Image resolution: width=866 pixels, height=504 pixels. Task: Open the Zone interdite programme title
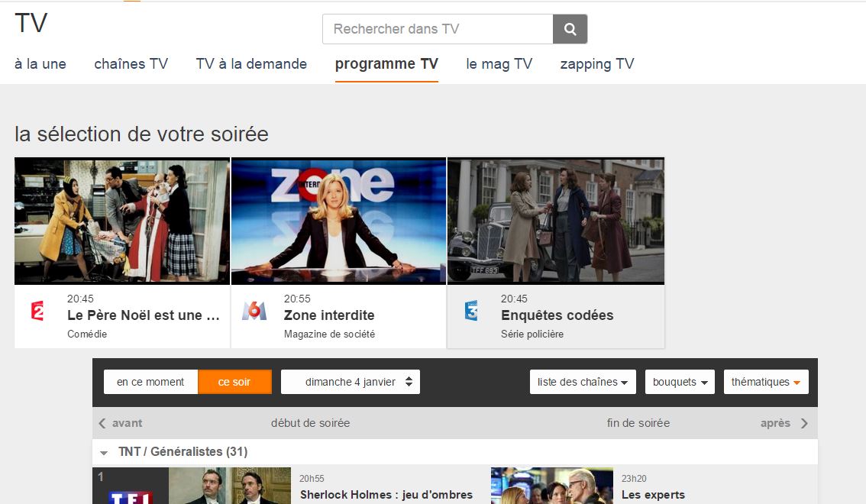(x=329, y=315)
